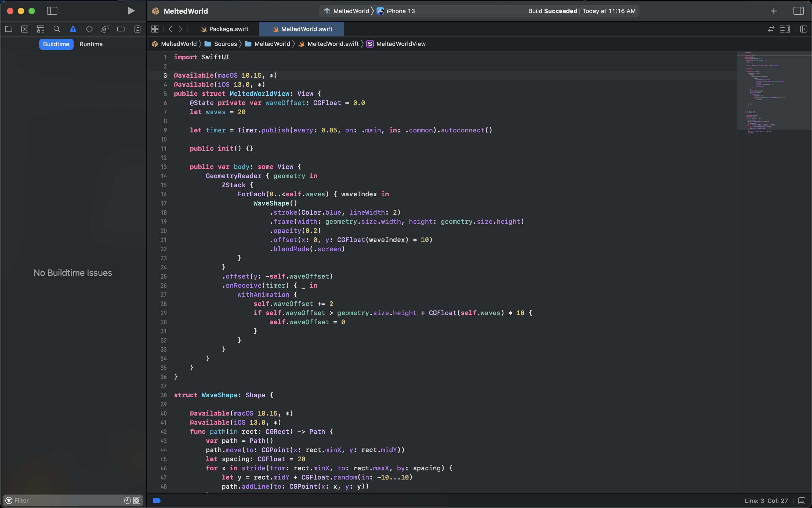Run the project with the play button
Viewport: 812px width, 508px height.
coord(131,11)
